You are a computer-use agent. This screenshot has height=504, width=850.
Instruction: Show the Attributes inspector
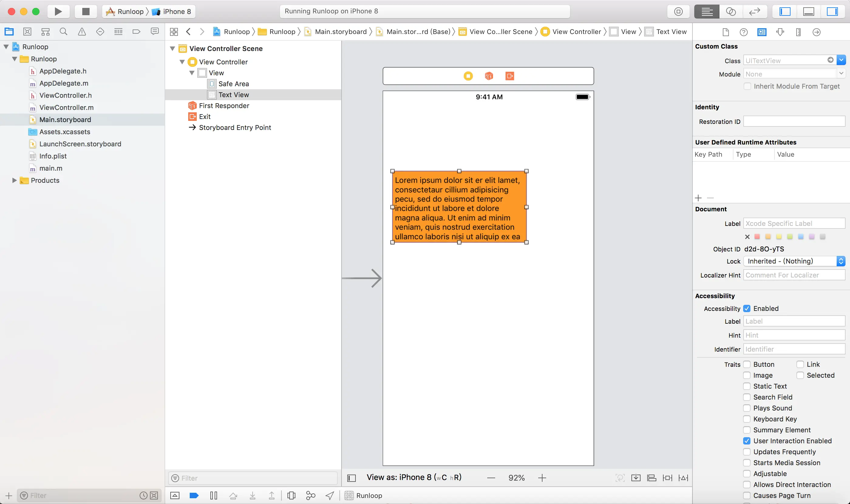click(780, 32)
